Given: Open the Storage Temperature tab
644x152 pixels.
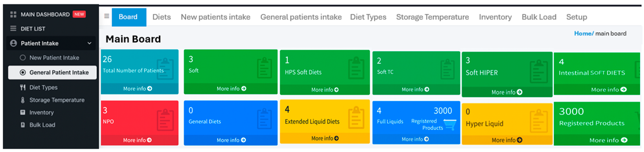Looking at the screenshot, I should (432, 17).
